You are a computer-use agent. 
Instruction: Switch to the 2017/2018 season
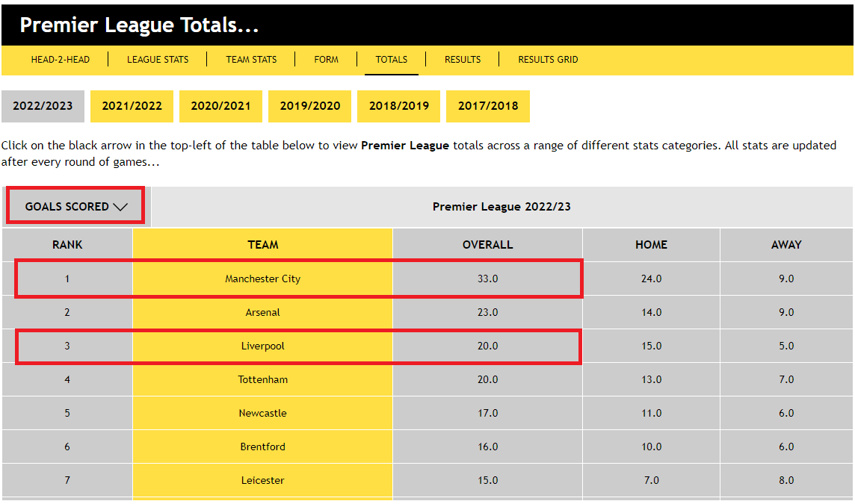[x=487, y=105]
